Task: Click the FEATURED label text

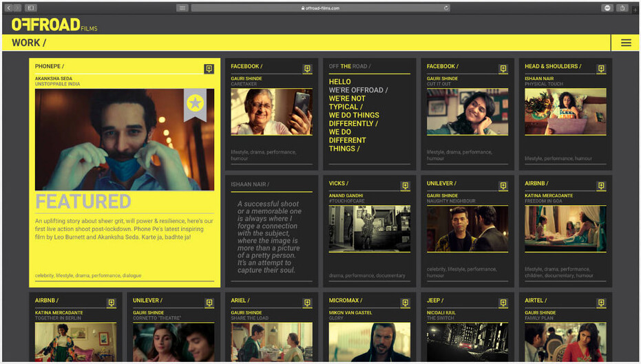Action: [x=83, y=202]
